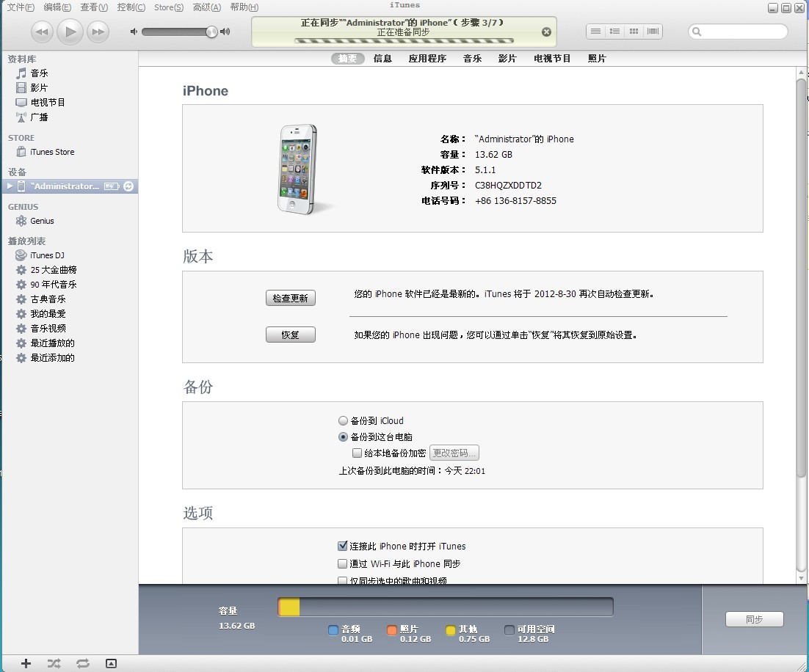Enable encrypting local backups
809x672 pixels.
tap(357, 453)
